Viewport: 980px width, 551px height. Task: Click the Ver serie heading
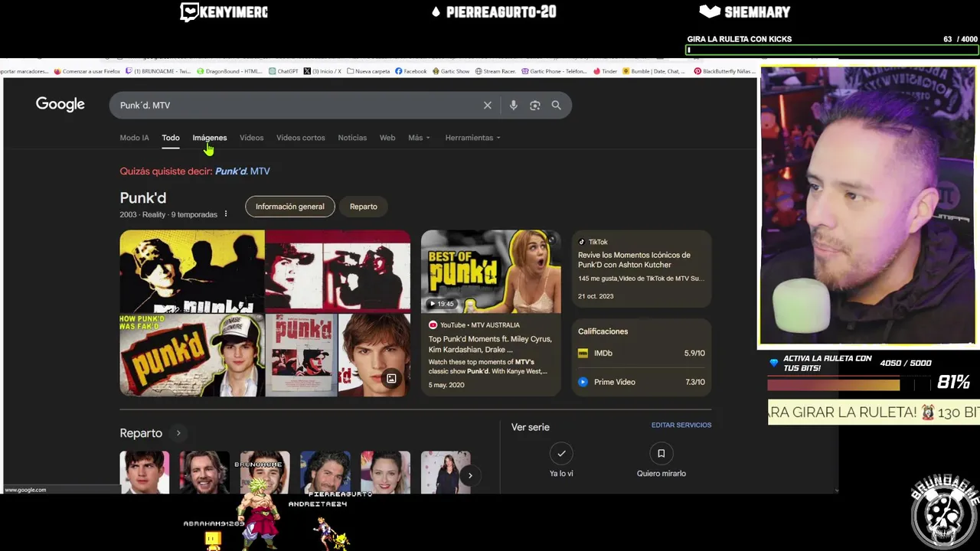531,427
